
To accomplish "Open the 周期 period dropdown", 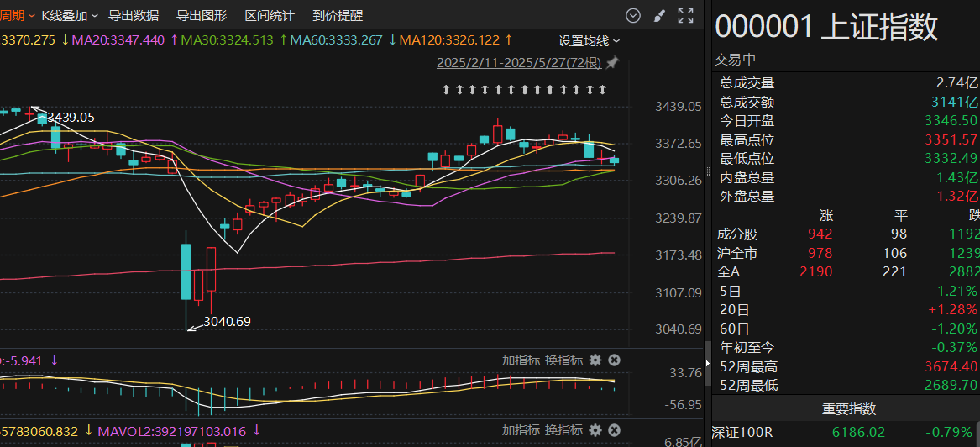I will click(x=17, y=16).
